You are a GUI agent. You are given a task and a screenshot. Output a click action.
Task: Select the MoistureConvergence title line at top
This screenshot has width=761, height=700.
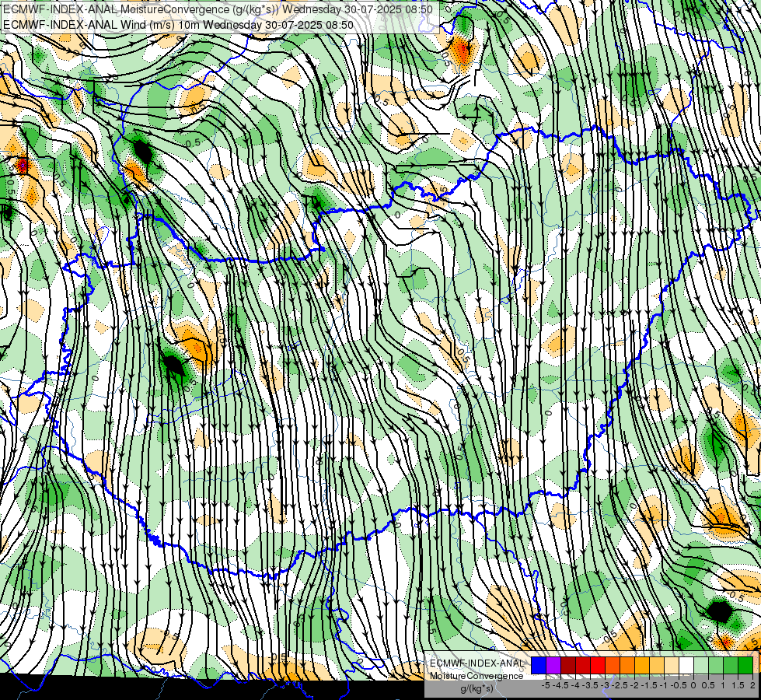pyautogui.click(x=218, y=9)
